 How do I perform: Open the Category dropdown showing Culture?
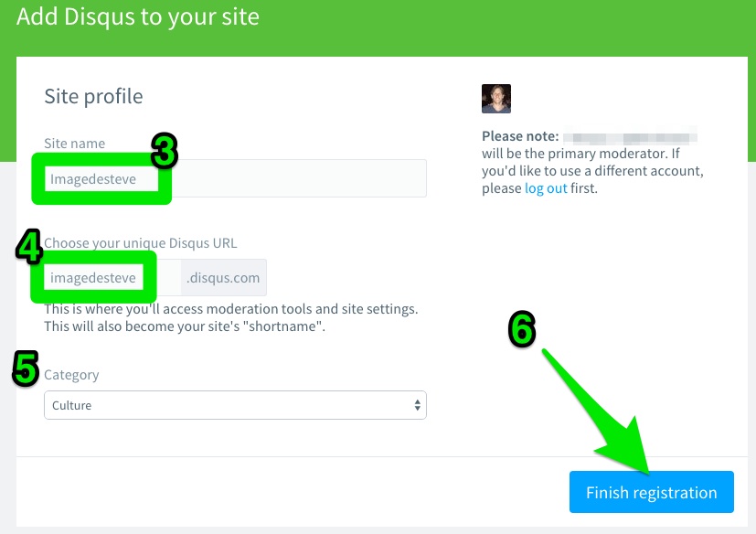235,405
